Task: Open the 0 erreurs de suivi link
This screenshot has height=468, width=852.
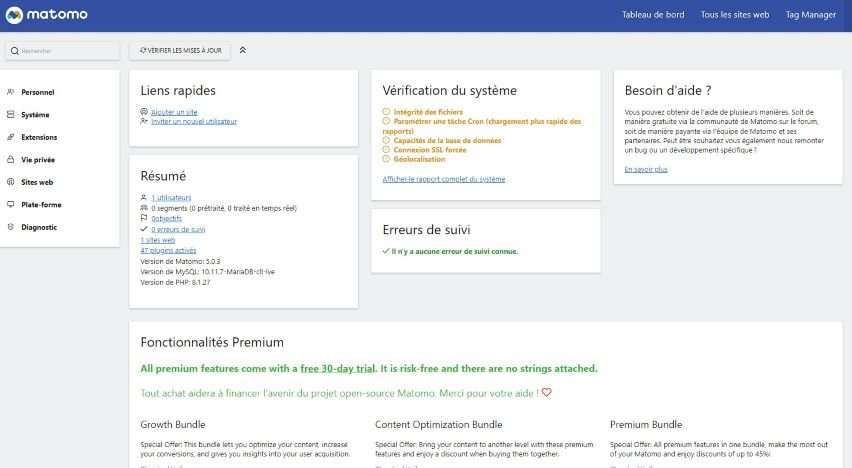Action: click(178, 229)
